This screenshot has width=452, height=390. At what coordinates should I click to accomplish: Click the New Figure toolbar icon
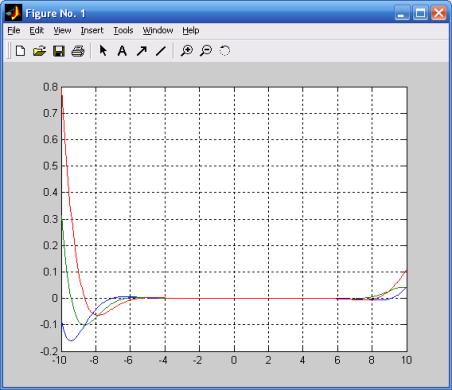(20, 51)
